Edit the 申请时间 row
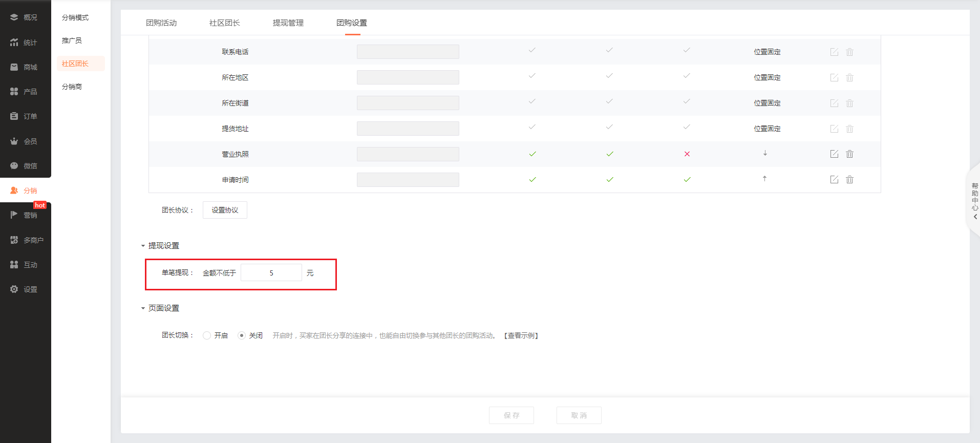This screenshot has width=980, height=443. pyautogui.click(x=834, y=179)
